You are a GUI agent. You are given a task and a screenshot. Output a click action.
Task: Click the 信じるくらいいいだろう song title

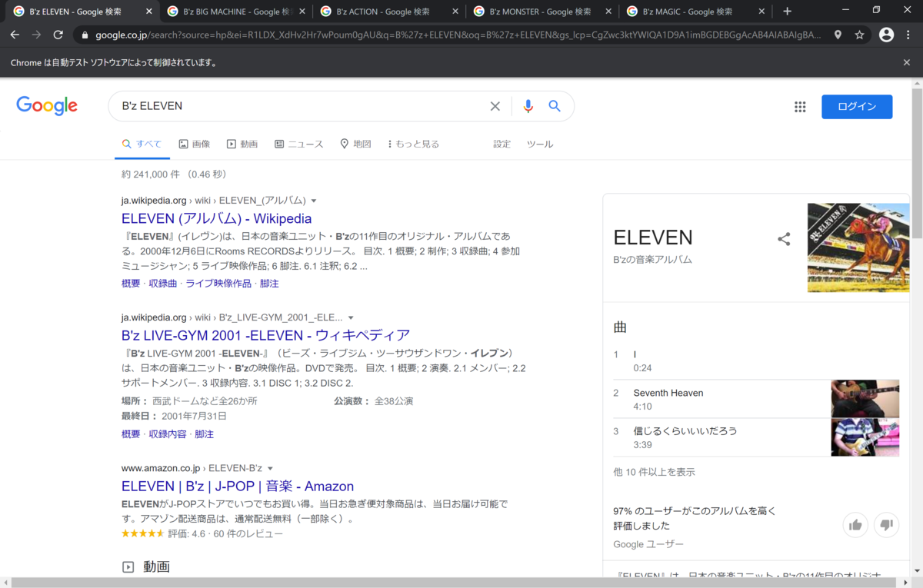685,431
